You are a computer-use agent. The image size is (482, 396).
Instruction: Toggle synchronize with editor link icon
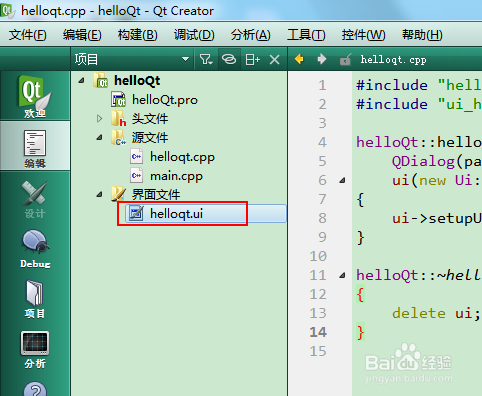229,59
